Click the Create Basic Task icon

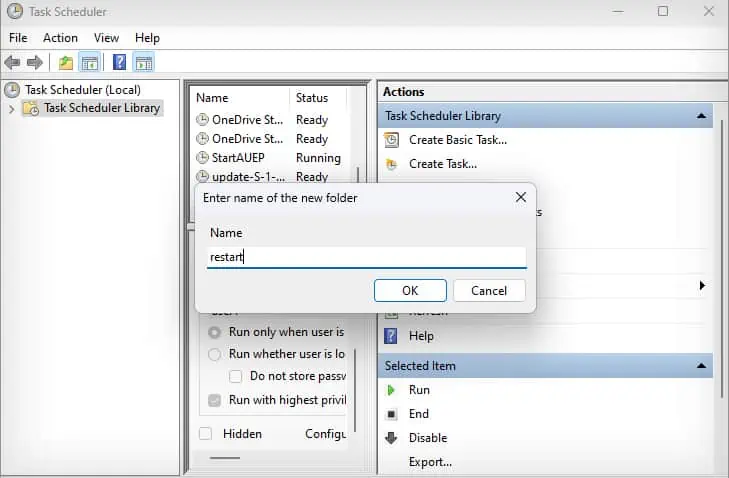(x=391, y=140)
